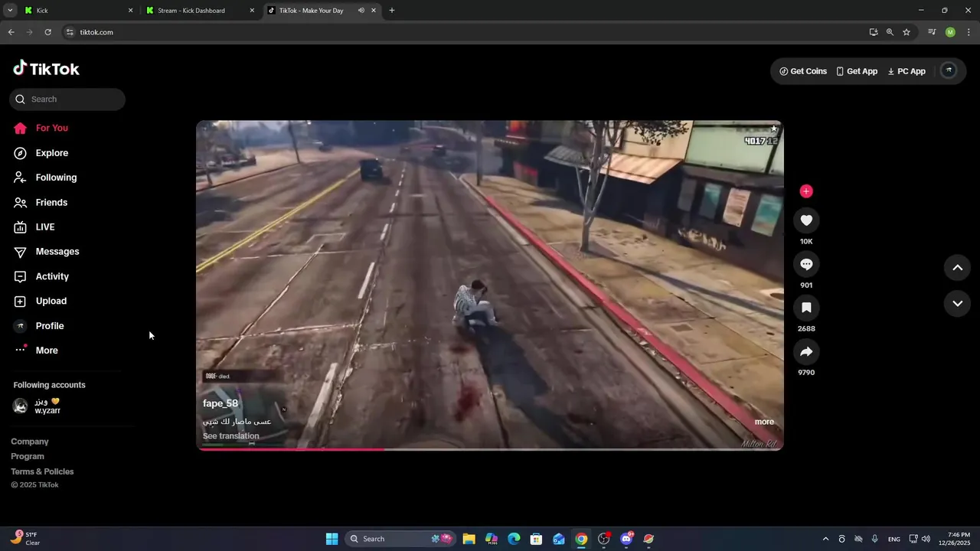This screenshot has width=980, height=551.
Task: Mute the TikTok tab audio icon
Action: point(361,11)
